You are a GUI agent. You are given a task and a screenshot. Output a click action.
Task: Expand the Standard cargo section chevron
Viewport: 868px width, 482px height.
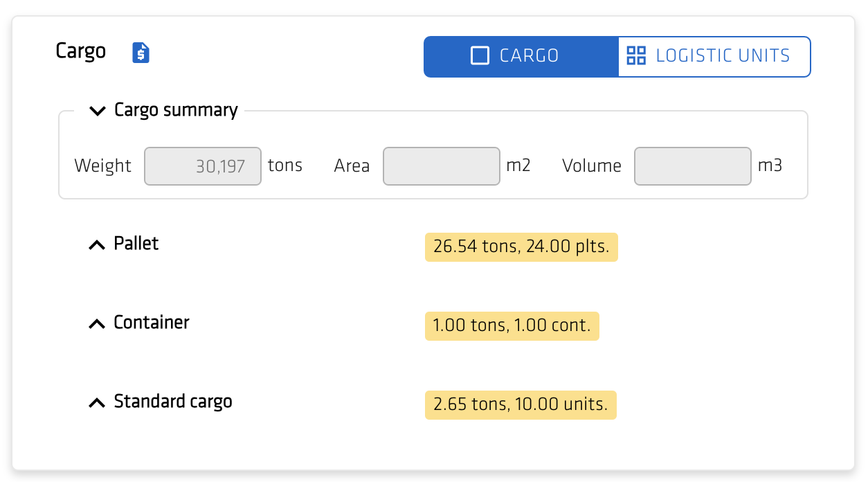coord(97,403)
